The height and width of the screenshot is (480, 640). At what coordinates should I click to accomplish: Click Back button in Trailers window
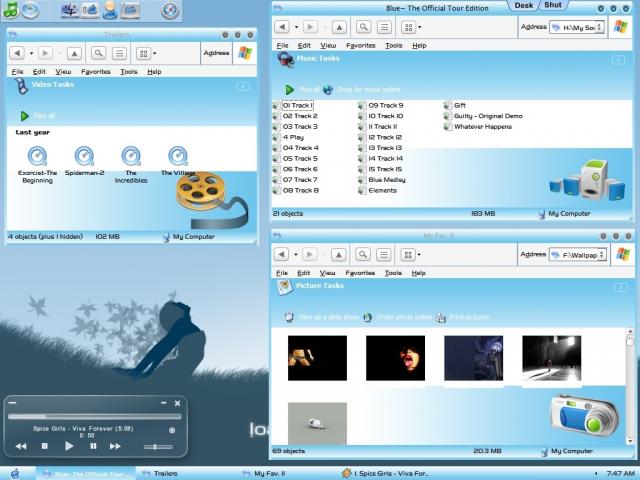pos(17,53)
